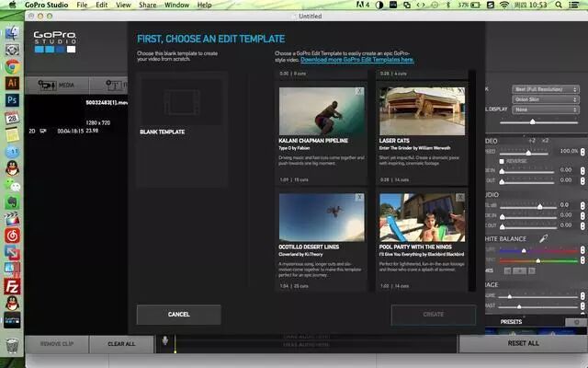The image size is (588, 368).
Task: Open the display None dropdown
Action: pyautogui.click(x=545, y=109)
